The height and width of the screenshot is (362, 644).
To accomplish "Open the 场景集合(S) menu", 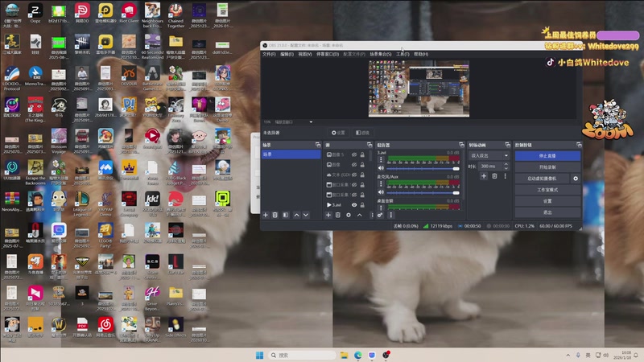I will click(x=380, y=54).
